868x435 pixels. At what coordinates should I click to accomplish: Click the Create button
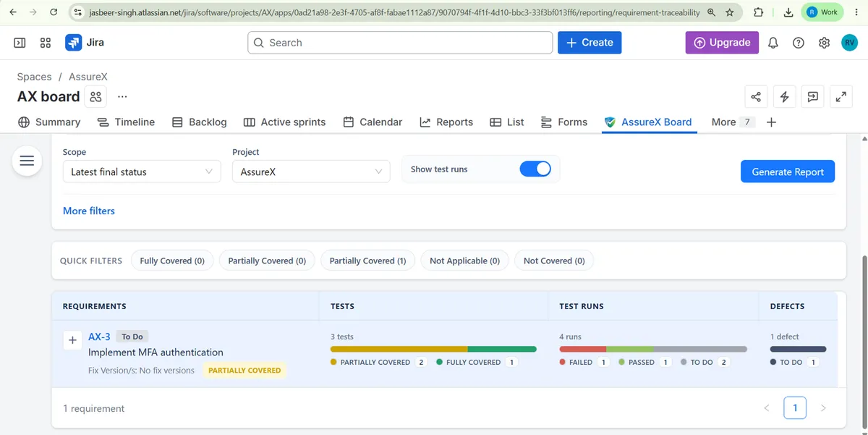click(x=590, y=43)
